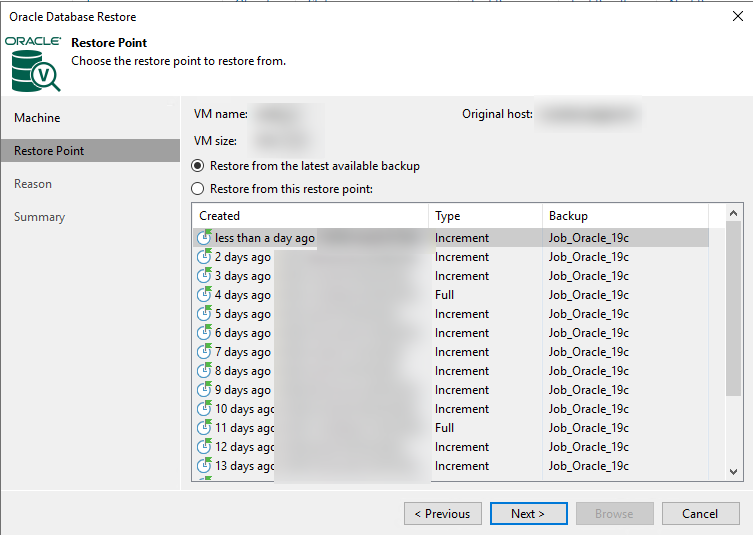Viewport: 753px width, 535px height.
Task: Click the Previous button
Action: pyautogui.click(x=443, y=514)
